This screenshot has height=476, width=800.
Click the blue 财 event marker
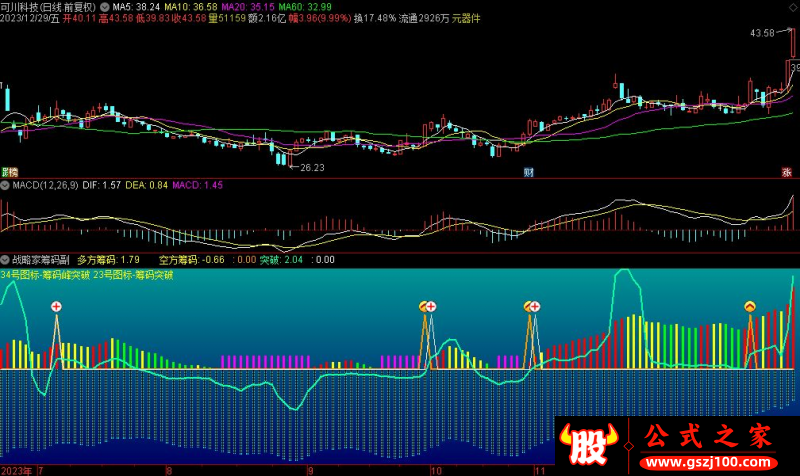529,172
